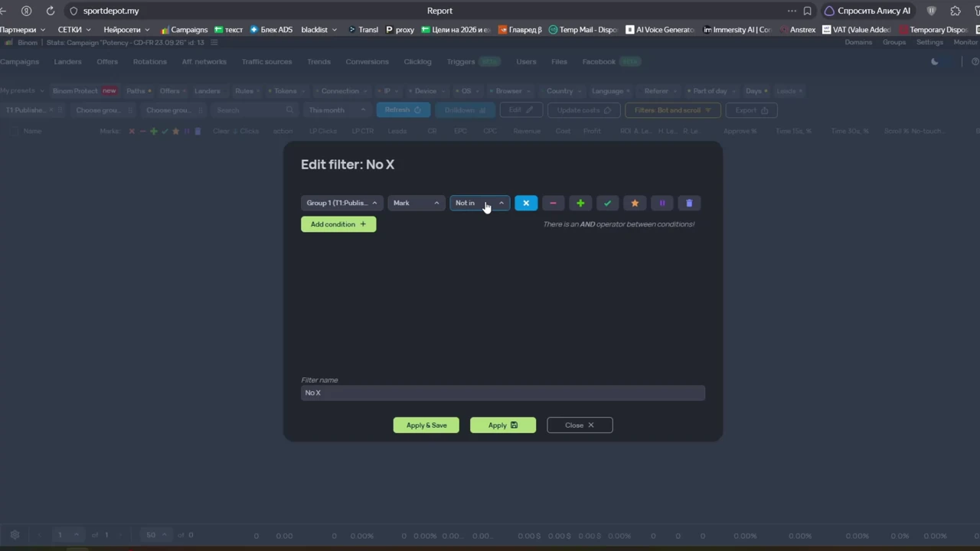Toggle the green checkmark mark button
980x551 pixels.
(x=607, y=203)
